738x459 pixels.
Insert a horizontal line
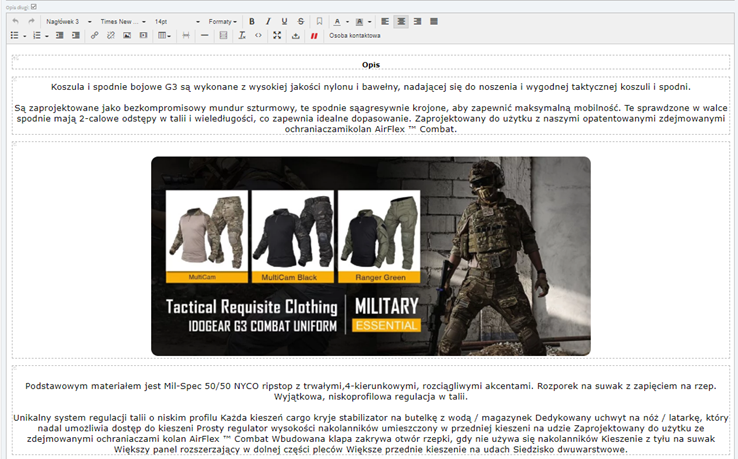point(204,35)
